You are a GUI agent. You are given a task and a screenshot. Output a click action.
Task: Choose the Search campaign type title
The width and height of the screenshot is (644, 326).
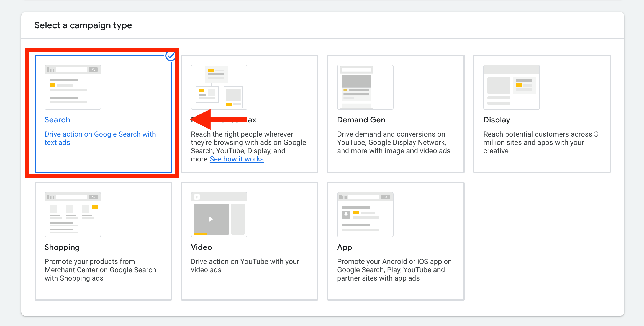point(57,120)
